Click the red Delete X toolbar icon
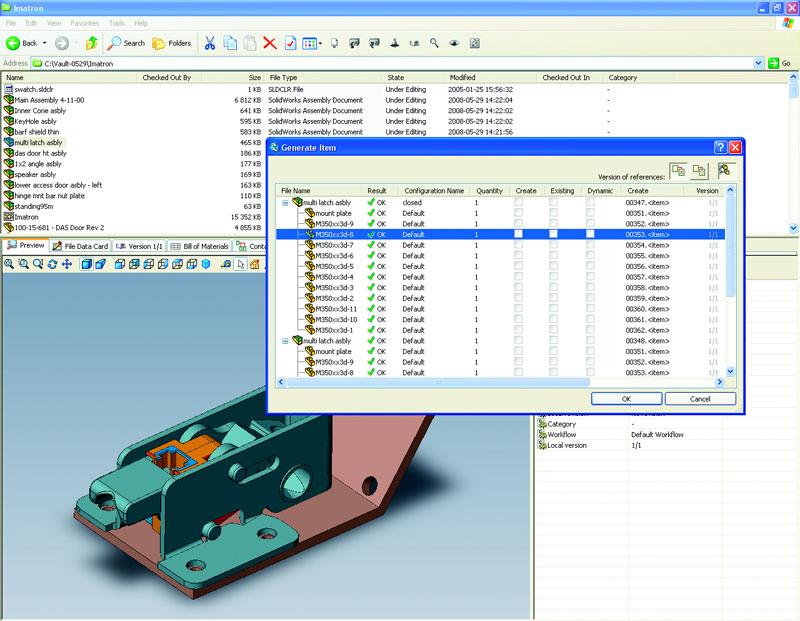Viewport: 800px width, 621px height. pyautogui.click(x=269, y=43)
